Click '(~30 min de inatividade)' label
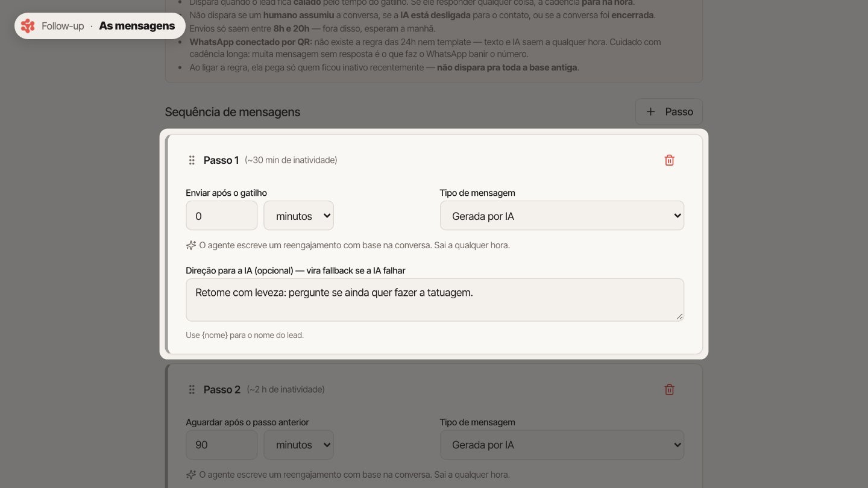 (x=291, y=160)
